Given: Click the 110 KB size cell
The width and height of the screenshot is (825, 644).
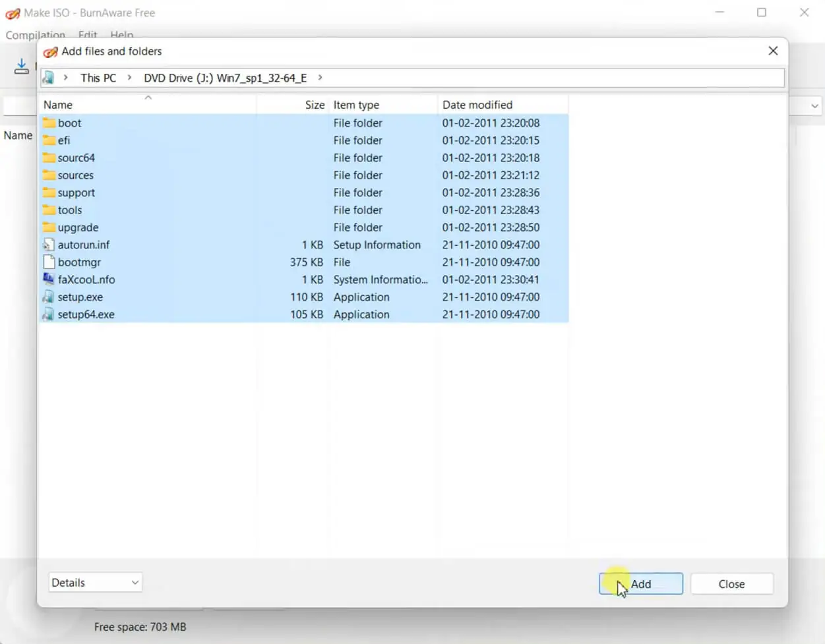Looking at the screenshot, I should point(307,297).
